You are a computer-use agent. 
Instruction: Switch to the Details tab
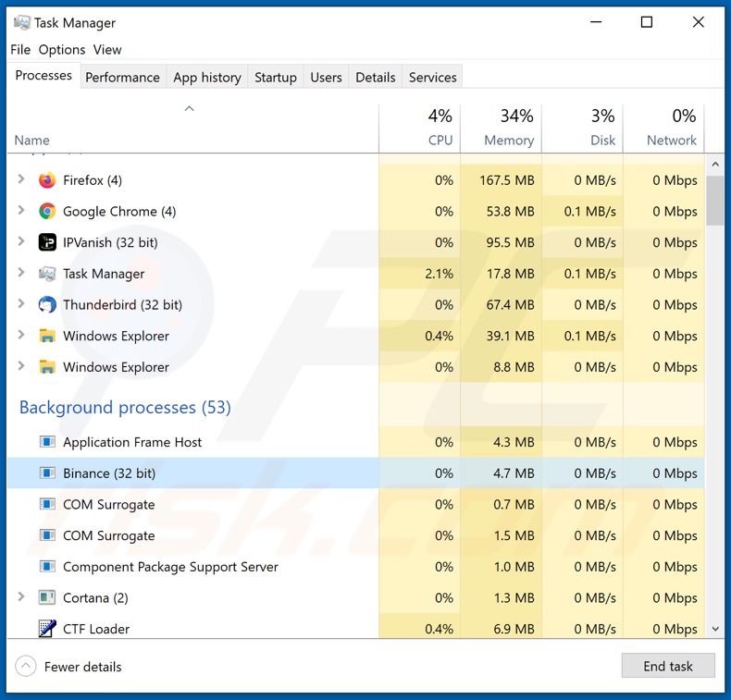(x=376, y=78)
